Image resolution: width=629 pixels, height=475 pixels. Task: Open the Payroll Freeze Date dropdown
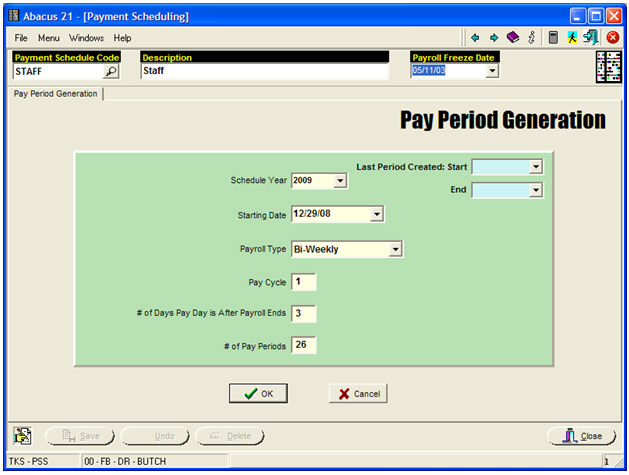pyautogui.click(x=491, y=71)
